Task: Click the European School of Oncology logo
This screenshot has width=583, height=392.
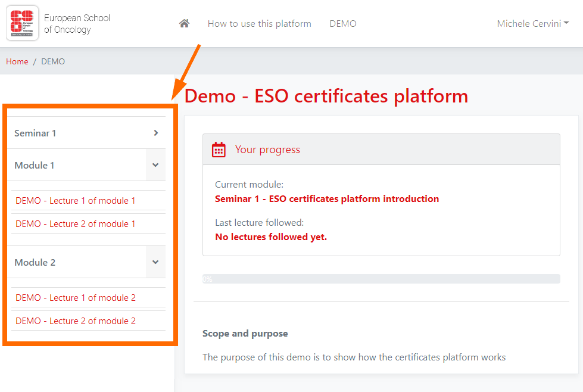Action: tap(22, 23)
